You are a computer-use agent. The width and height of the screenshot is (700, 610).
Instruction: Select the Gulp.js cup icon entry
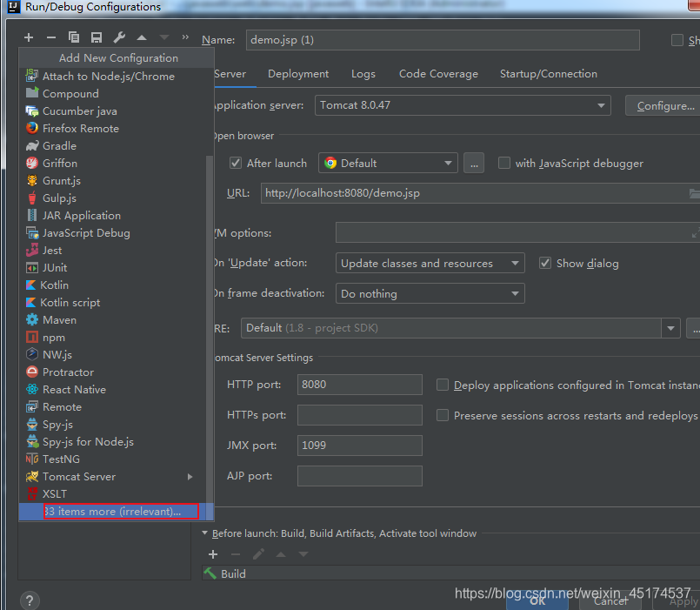32,198
